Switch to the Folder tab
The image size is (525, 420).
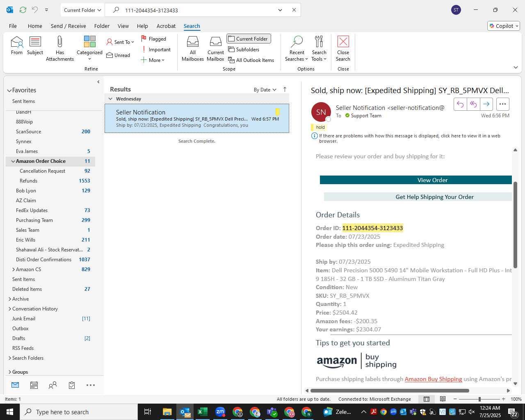click(x=102, y=26)
